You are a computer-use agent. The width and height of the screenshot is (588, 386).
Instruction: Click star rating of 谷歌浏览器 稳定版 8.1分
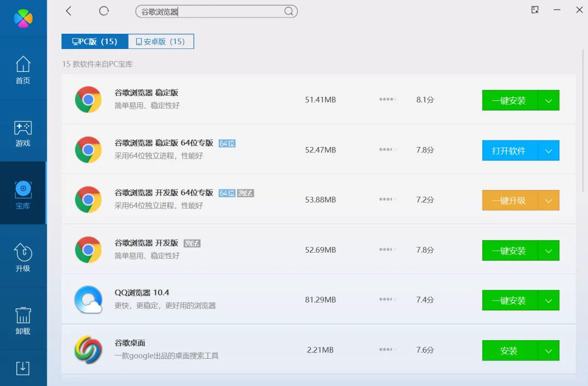click(x=387, y=100)
